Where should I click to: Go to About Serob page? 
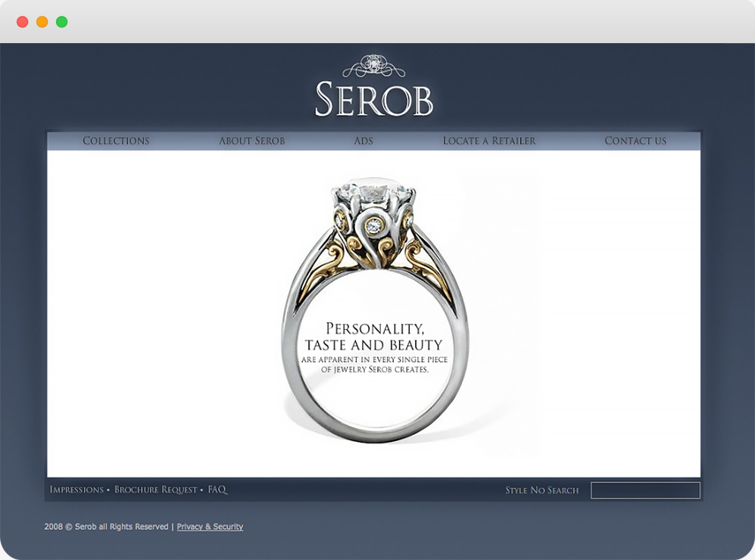[252, 141]
